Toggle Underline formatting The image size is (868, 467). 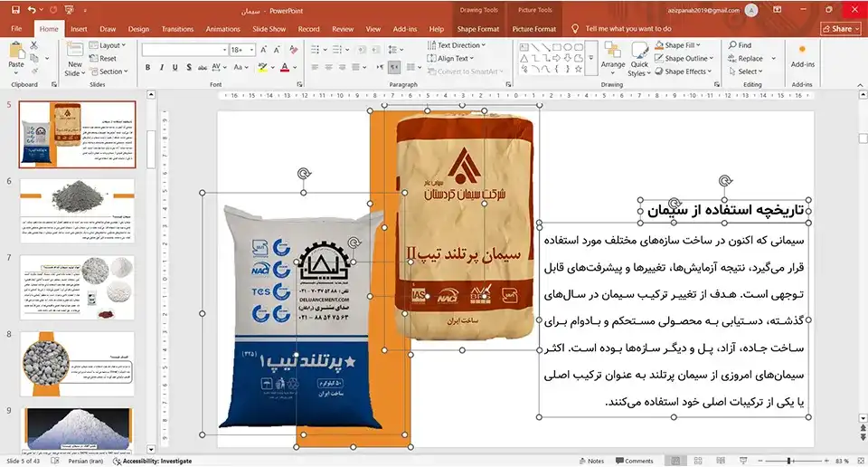pyautogui.click(x=175, y=67)
